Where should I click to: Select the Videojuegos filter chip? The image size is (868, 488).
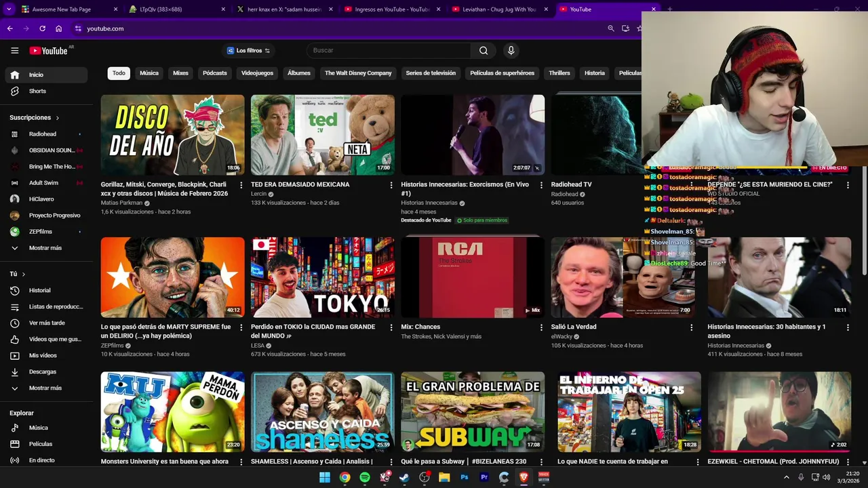point(258,73)
